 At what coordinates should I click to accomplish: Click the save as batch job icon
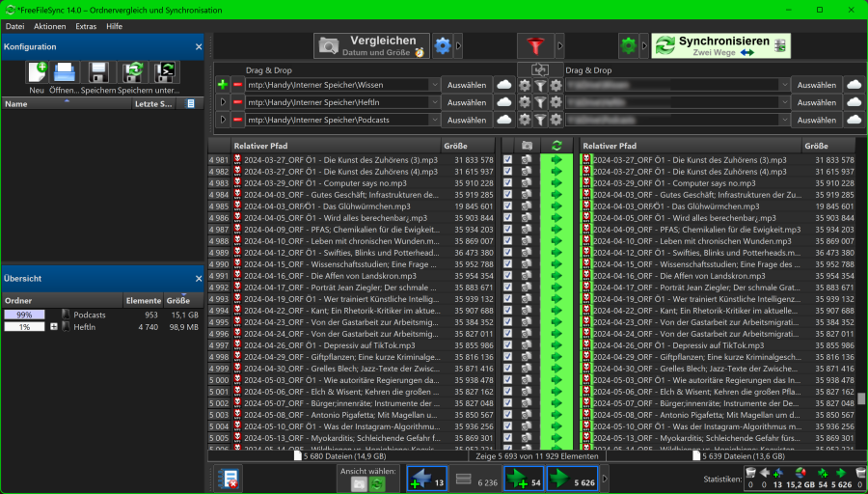point(165,72)
